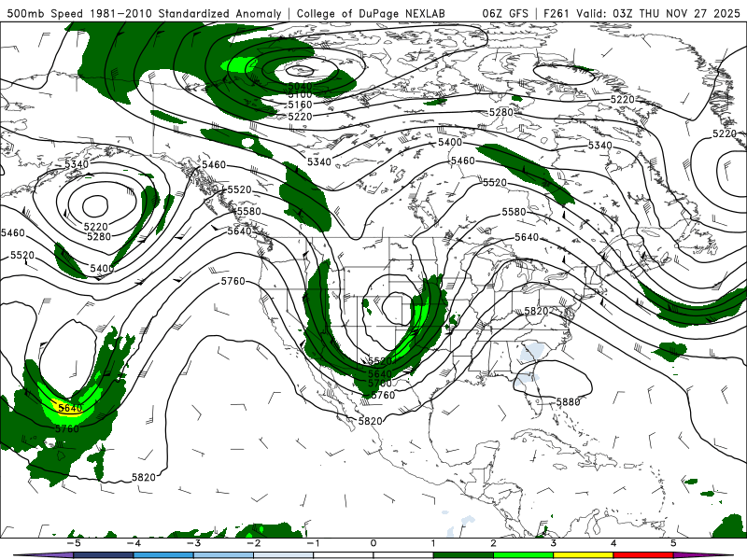This screenshot has width=747, height=560.
Task: Click the "5040" contour label
Action: coord(300,86)
